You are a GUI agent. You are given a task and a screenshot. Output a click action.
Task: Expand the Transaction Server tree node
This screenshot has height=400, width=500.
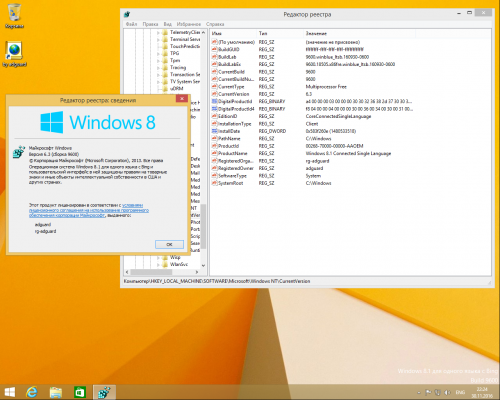(158, 74)
